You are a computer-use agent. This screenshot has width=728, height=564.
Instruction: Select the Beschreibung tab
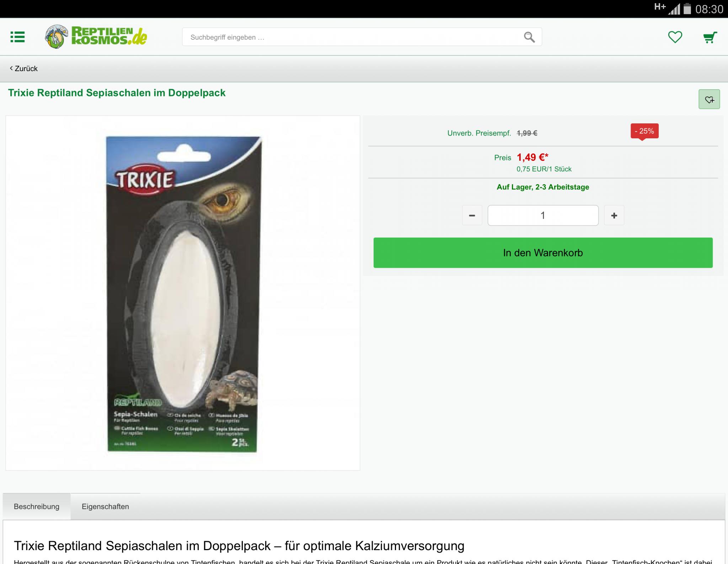[x=37, y=506]
